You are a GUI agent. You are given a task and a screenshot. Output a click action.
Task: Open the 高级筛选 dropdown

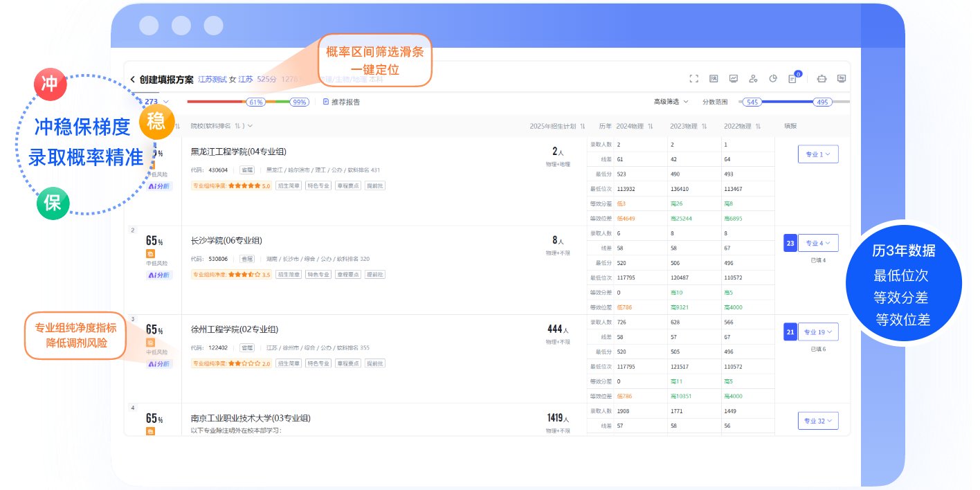point(671,102)
